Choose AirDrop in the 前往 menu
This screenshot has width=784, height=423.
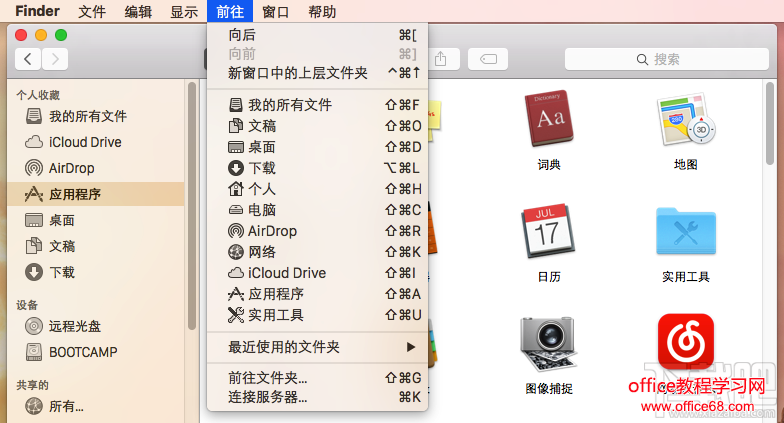[318, 231]
